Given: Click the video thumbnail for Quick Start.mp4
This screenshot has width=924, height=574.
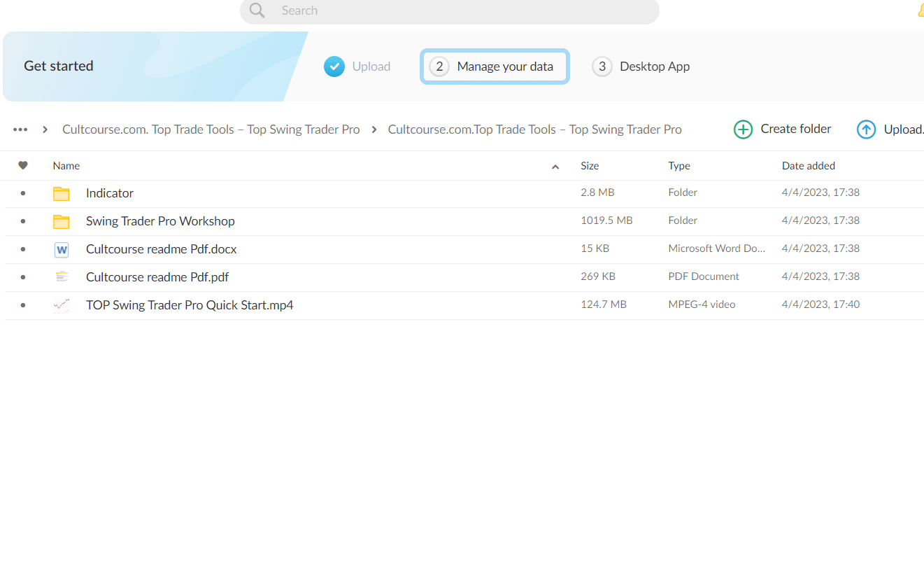Looking at the screenshot, I should (62, 305).
